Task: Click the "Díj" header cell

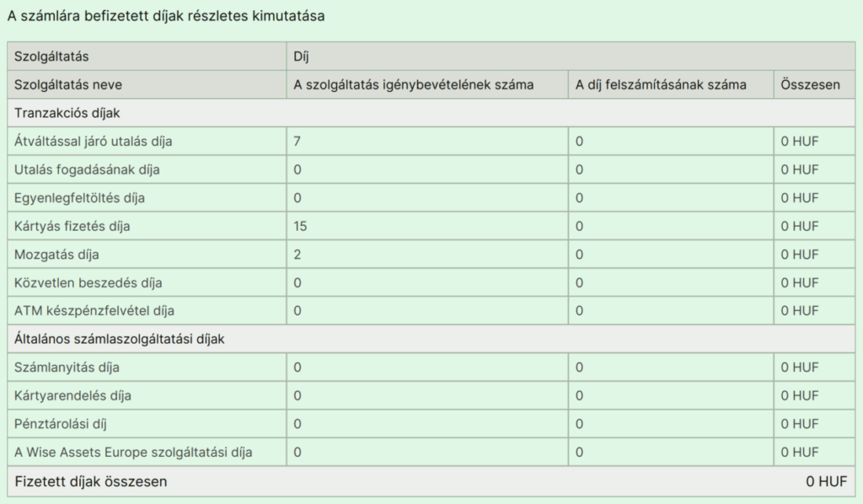Action: tap(301, 56)
